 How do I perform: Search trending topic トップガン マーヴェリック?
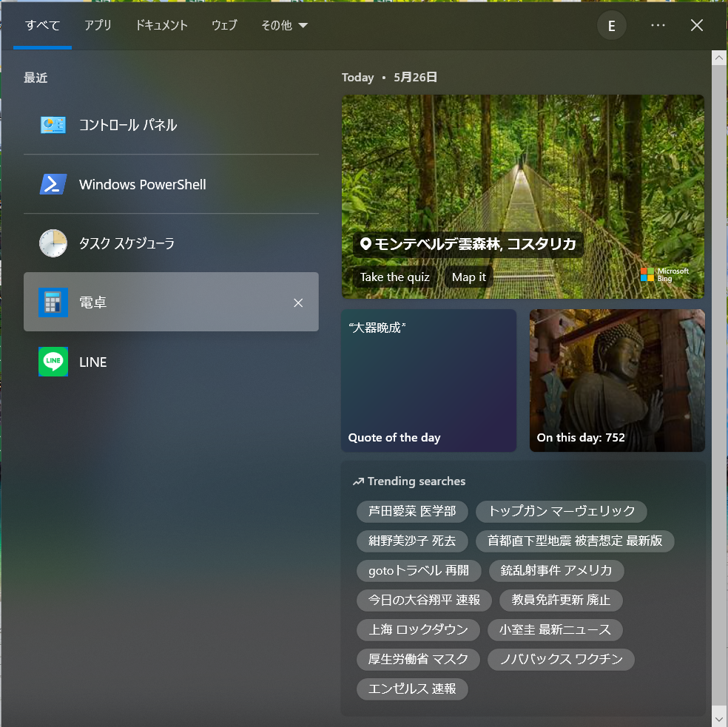click(561, 511)
